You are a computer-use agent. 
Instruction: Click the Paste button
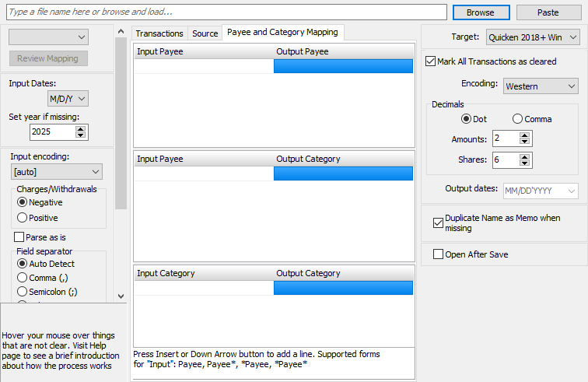tap(548, 12)
